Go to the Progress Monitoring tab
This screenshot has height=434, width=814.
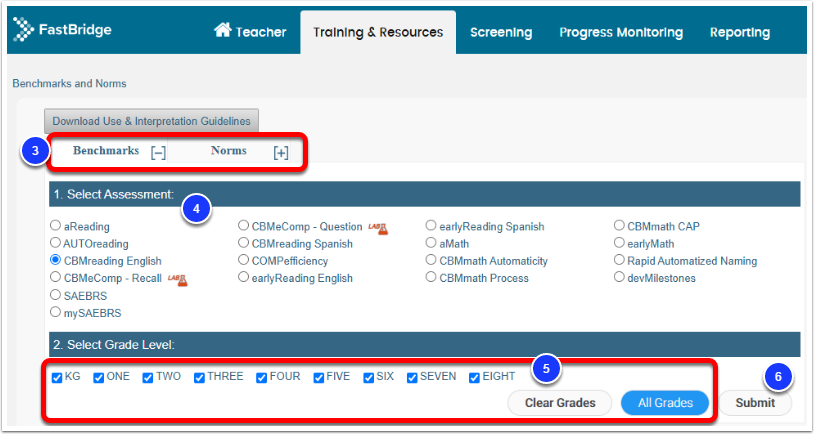[x=621, y=32]
